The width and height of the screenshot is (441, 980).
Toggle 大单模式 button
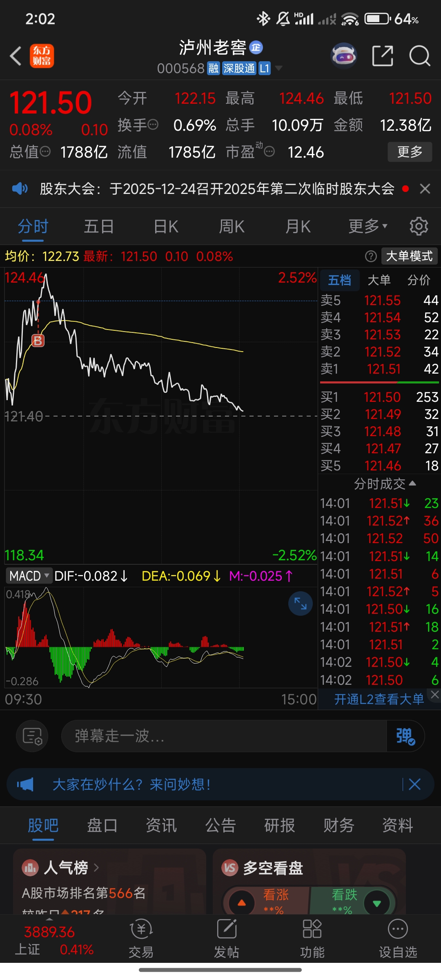409,256
